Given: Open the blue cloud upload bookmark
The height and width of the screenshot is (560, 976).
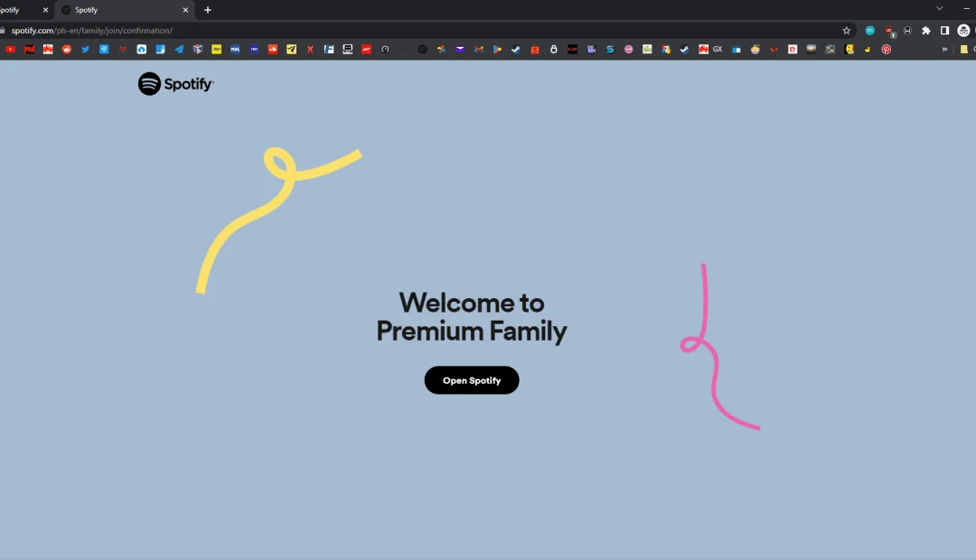Looking at the screenshot, I should [x=141, y=49].
